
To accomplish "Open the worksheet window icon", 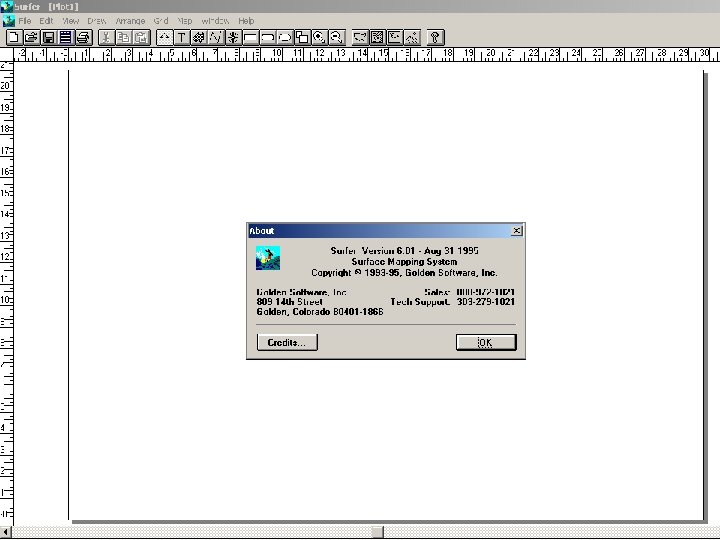I will point(66,37).
